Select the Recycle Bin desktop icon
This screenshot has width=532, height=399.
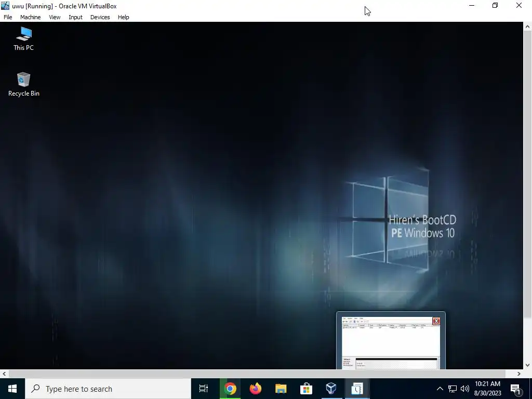point(24,85)
